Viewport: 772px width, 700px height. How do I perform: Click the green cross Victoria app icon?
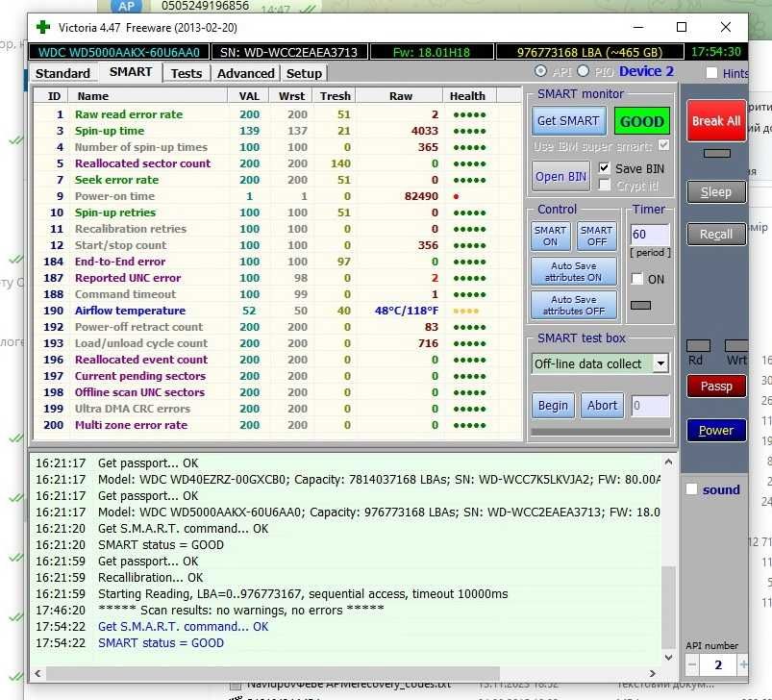point(43,27)
